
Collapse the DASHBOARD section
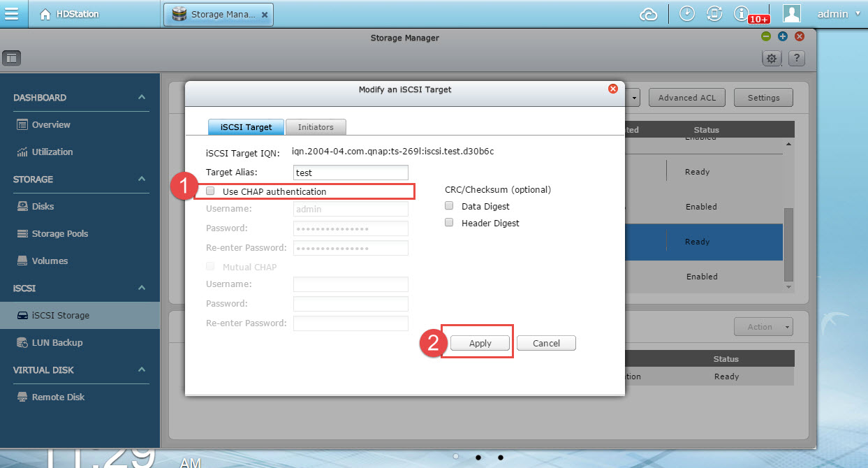[x=142, y=98]
